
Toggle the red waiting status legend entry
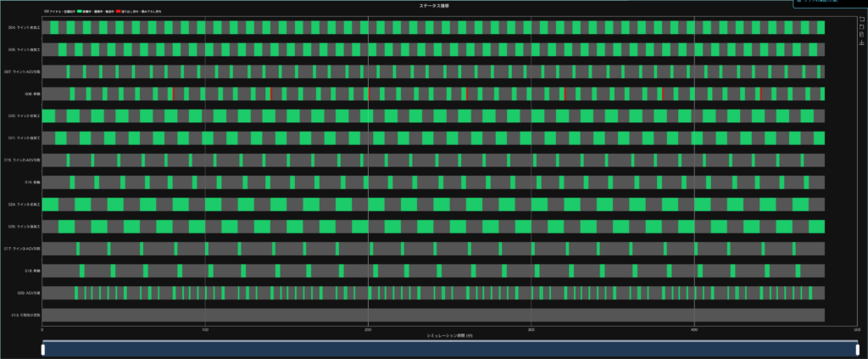pyautogui.click(x=138, y=11)
